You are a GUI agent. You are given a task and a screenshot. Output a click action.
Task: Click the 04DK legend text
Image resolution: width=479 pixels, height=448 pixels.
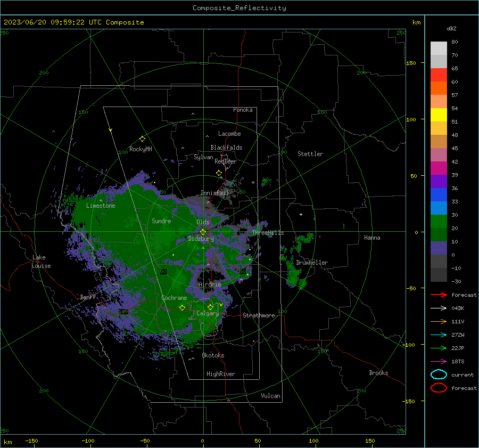pos(458,308)
